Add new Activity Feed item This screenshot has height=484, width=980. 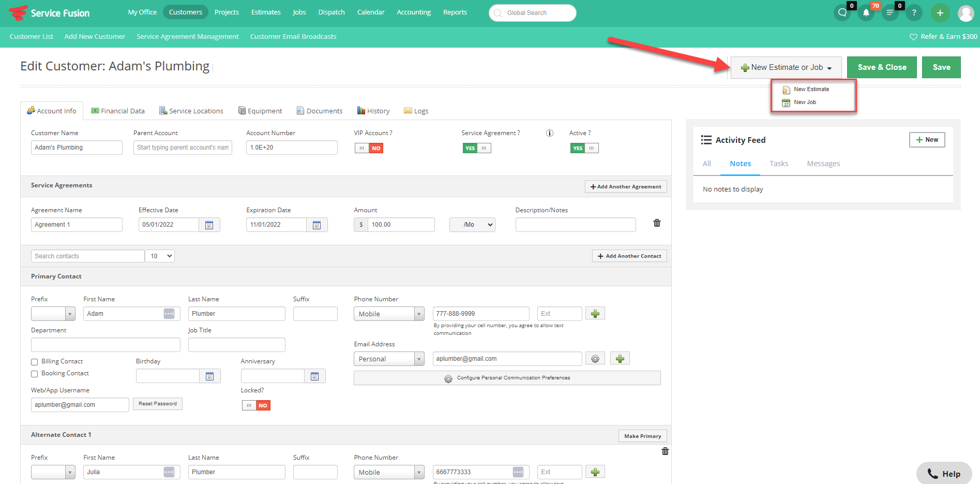click(x=927, y=140)
